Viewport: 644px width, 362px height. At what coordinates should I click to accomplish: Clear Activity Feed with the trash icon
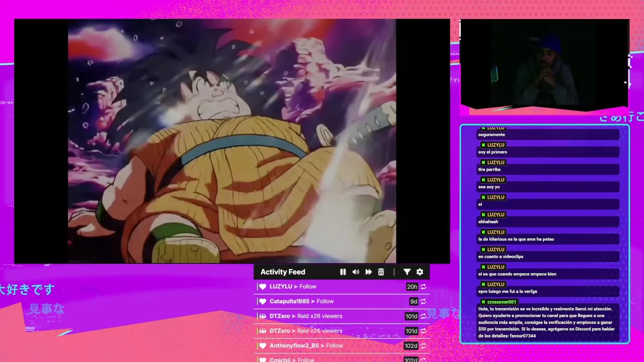pos(381,272)
